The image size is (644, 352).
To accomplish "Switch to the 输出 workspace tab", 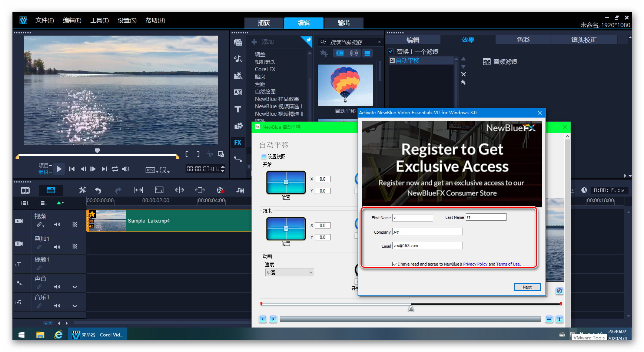I will (343, 23).
